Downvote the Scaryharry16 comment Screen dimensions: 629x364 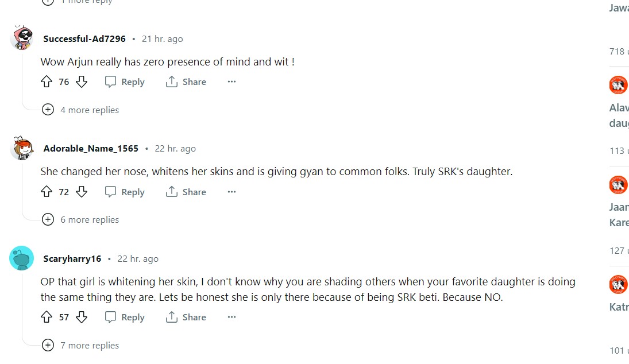pos(82,317)
